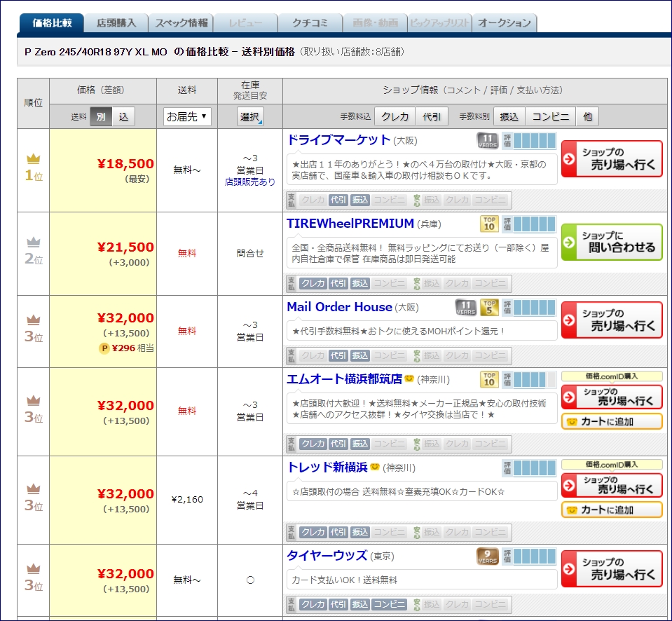Go to トレッド新横浜's shop sales page
Viewport: 672px width, 621px height.
pos(612,485)
